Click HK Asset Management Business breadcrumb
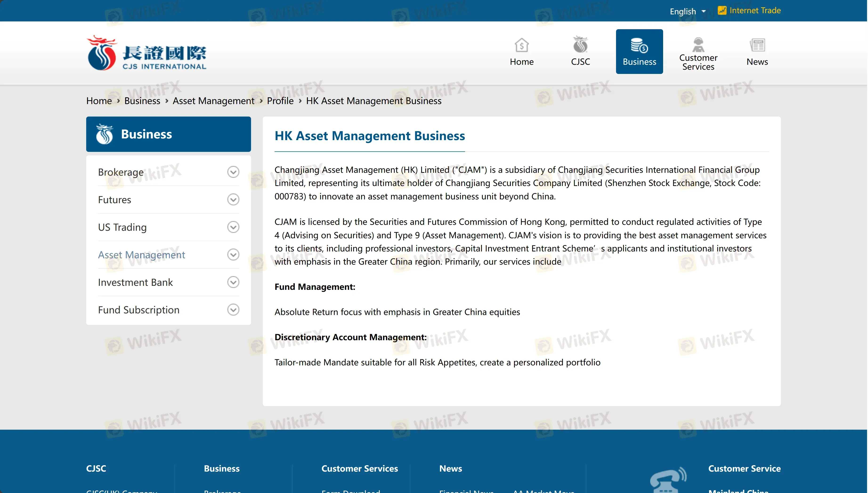This screenshot has width=868, height=493. pos(373,101)
